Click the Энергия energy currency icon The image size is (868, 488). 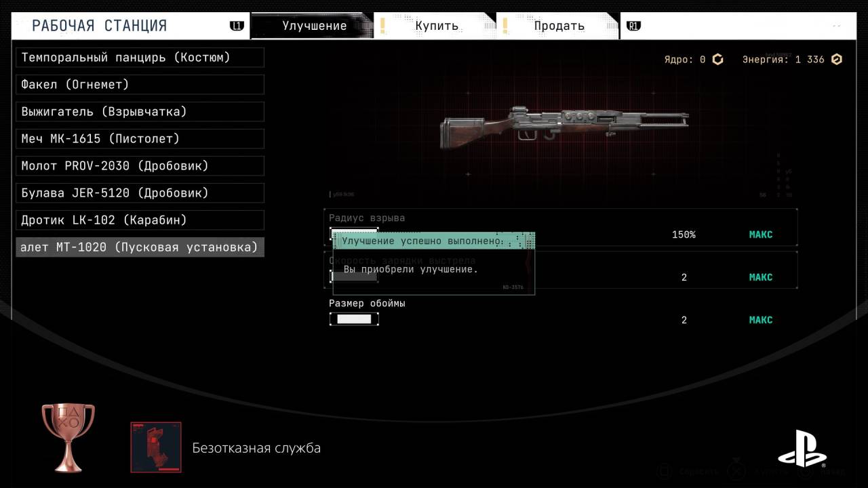coord(836,60)
